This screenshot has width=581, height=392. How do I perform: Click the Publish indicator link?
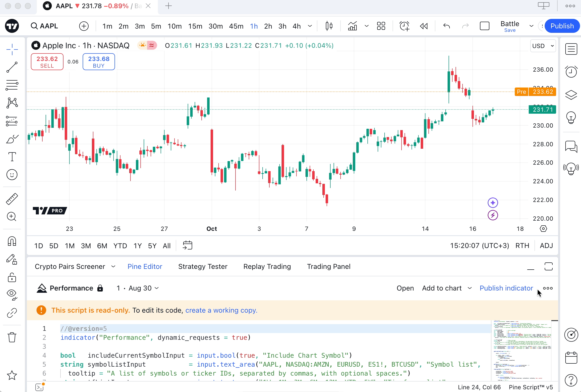coord(506,288)
